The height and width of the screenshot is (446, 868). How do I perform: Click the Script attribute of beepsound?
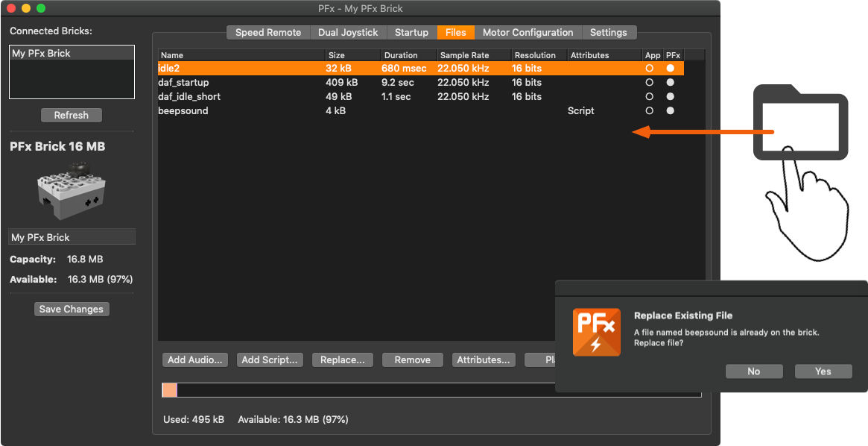(580, 110)
